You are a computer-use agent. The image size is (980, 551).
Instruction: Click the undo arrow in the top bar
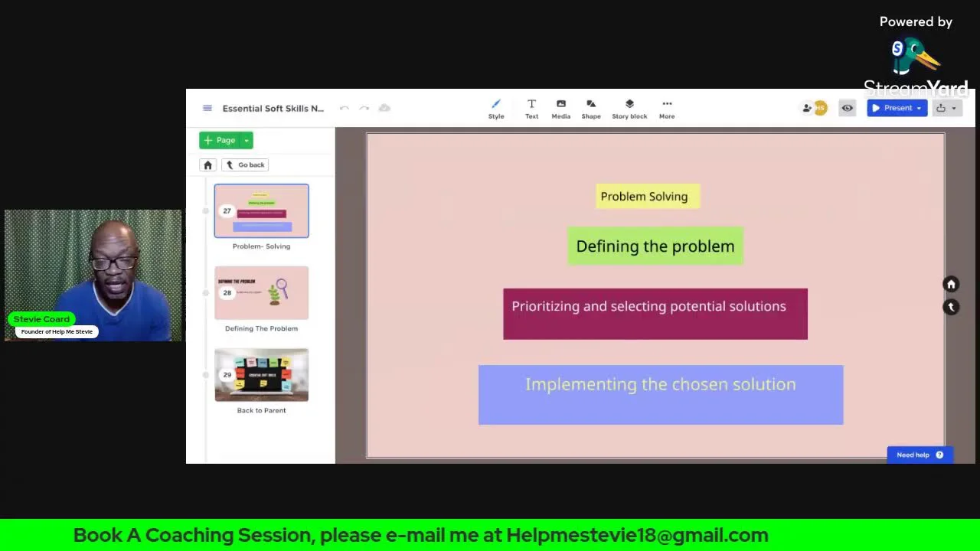(x=345, y=108)
